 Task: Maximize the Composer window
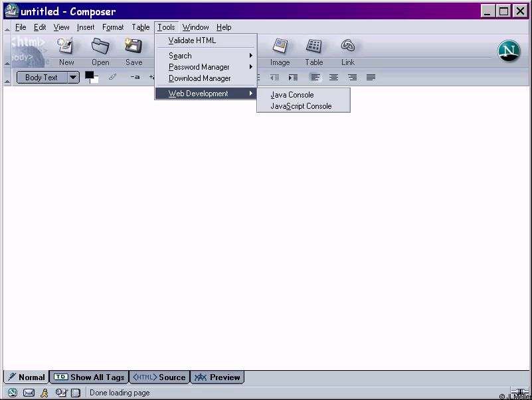[504, 11]
